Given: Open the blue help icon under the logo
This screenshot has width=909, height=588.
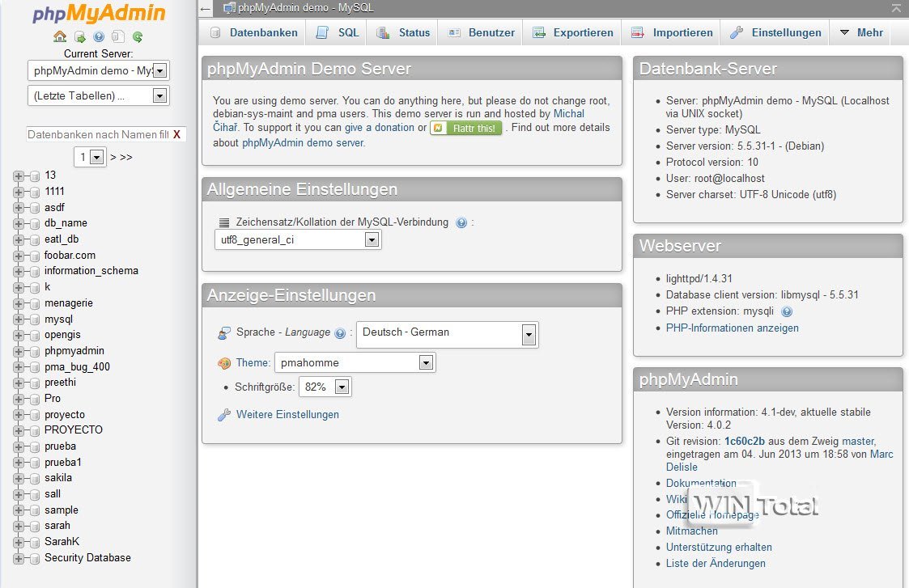Looking at the screenshot, I should (x=99, y=37).
